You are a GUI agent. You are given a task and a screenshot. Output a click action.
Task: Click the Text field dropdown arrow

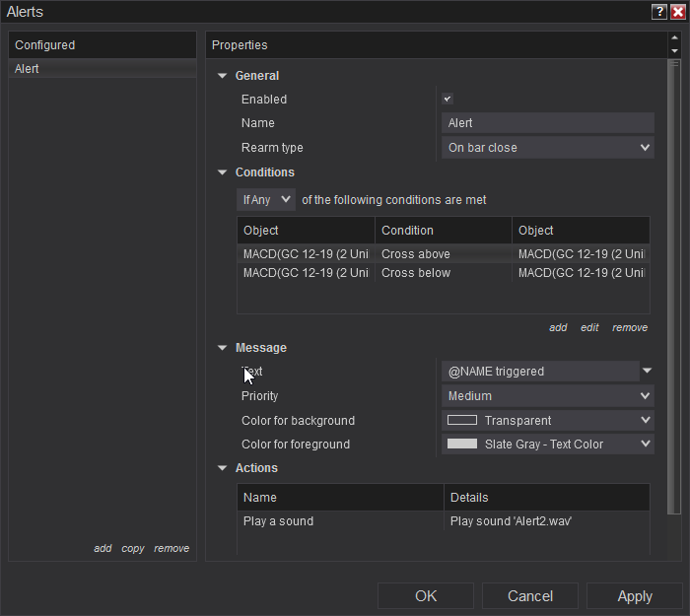point(647,372)
